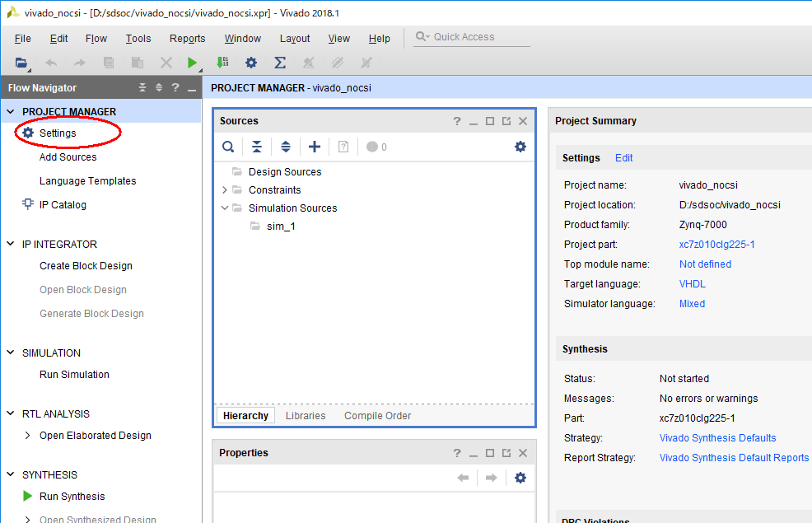Viewport: 812px width, 523px height.
Task: Click the Sigma reports icon in toolbar
Action: [x=280, y=63]
